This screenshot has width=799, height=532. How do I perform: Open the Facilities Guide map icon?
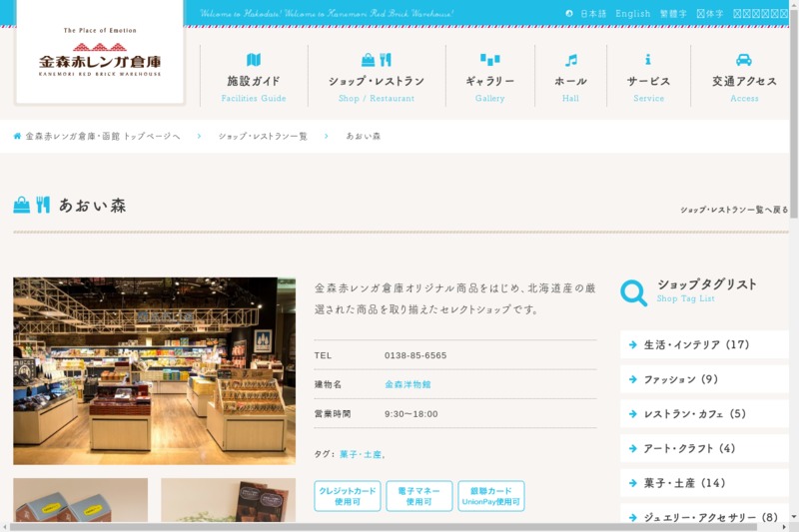[x=254, y=60]
